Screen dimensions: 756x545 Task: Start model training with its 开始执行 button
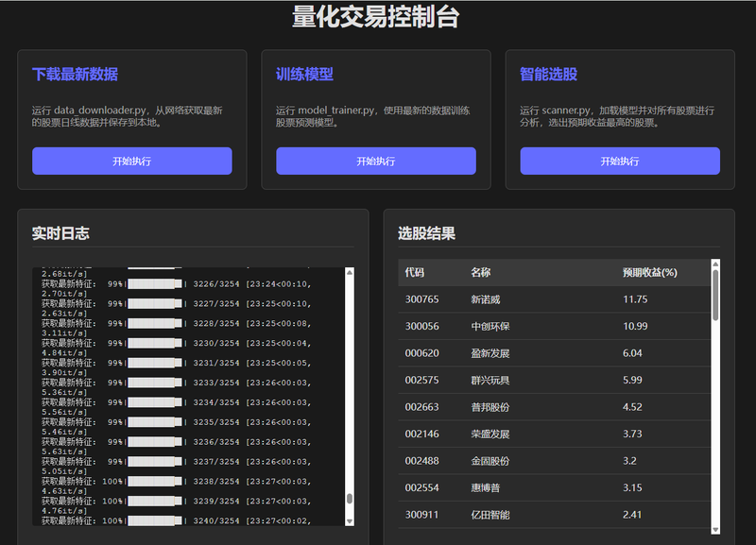[x=375, y=161]
